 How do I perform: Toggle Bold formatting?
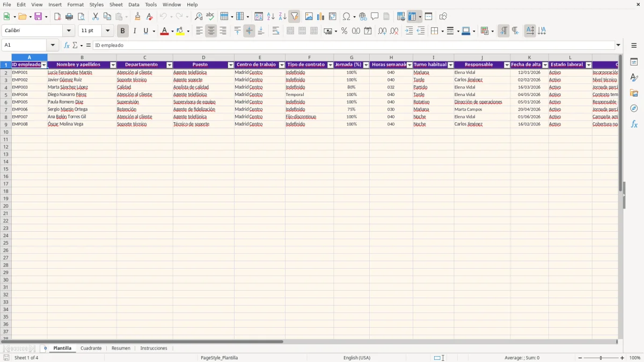coord(123,31)
